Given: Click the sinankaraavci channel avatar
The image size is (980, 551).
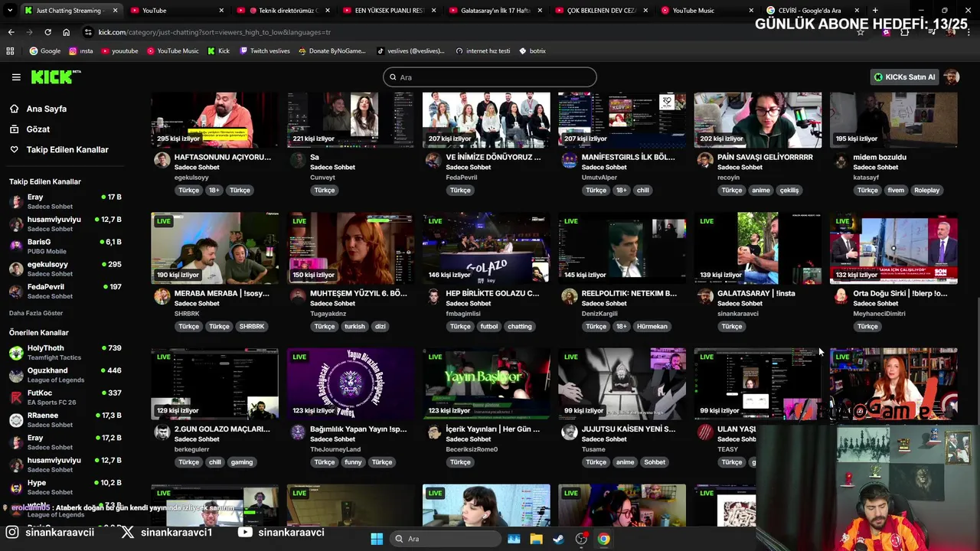Looking at the screenshot, I should coord(705,297).
